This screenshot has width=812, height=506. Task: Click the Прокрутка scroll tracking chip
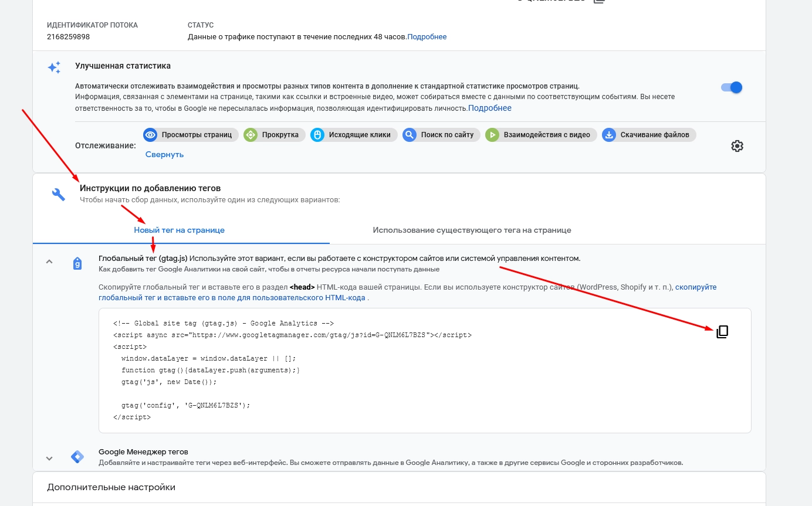275,135
